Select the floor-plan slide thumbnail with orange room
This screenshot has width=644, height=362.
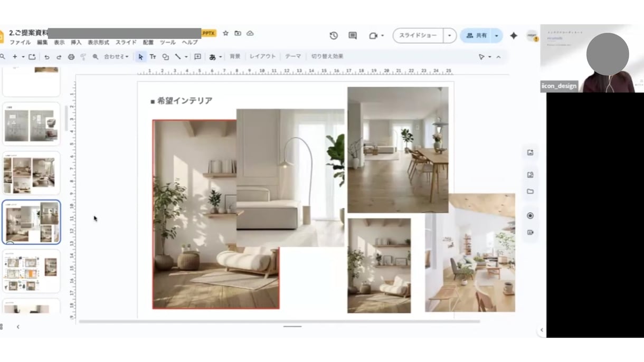pyautogui.click(x=31, y=271)
